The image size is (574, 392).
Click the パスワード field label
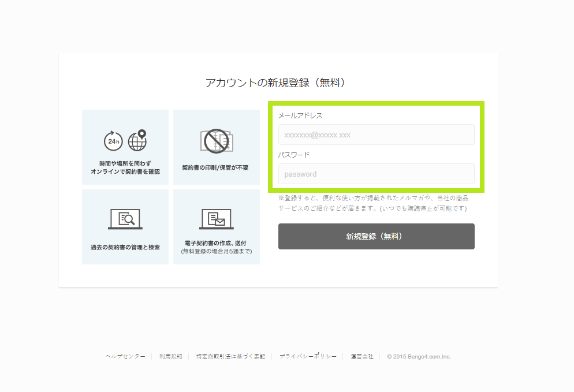click(x=294, y=155)
